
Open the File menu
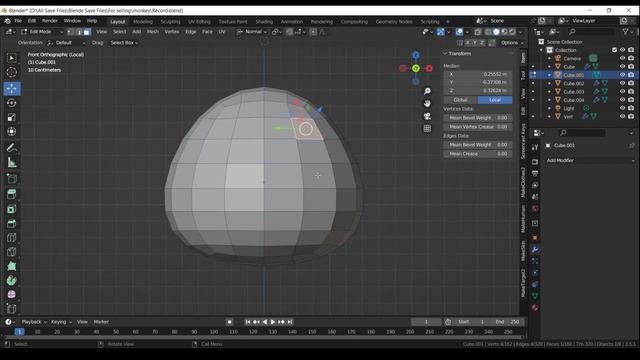click(x=18, y=21)
